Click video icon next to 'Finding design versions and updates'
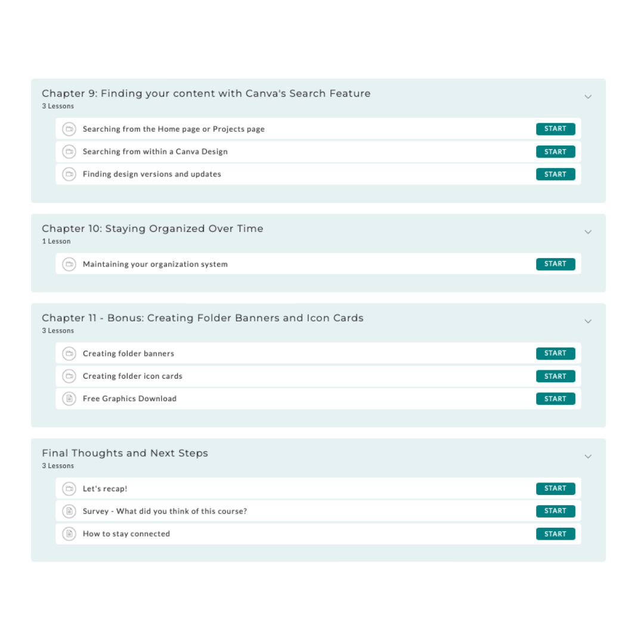Viewport: 644px width, 644px height. point(69,174)
